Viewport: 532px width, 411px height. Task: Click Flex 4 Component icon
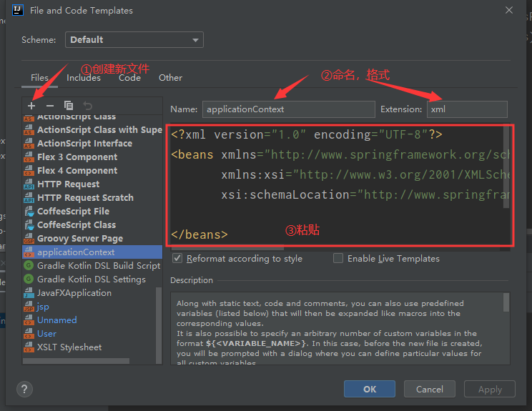pos(29,171)
